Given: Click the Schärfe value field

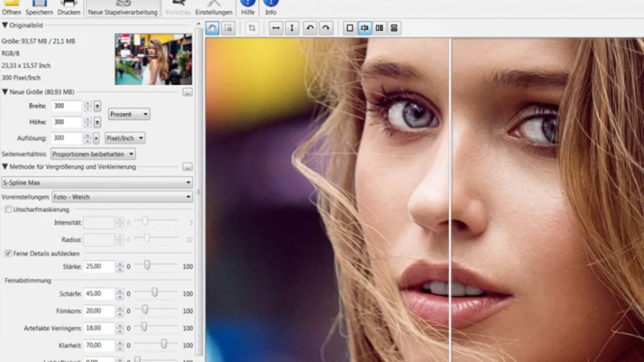Looking at the screenshot, I should [99, 294].
